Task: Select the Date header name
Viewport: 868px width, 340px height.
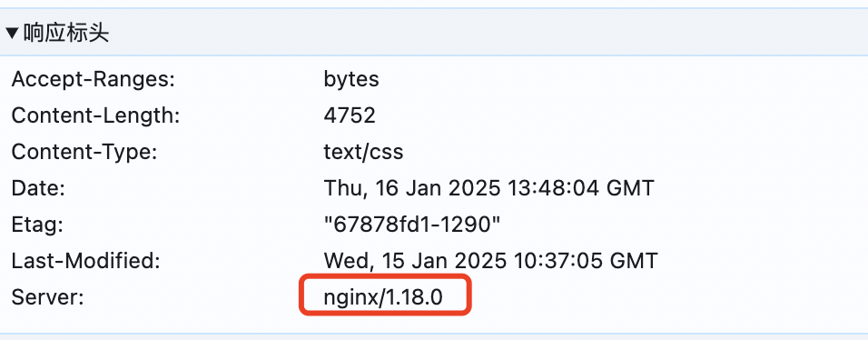Action: pyautogui.click(x=38, y=188)
